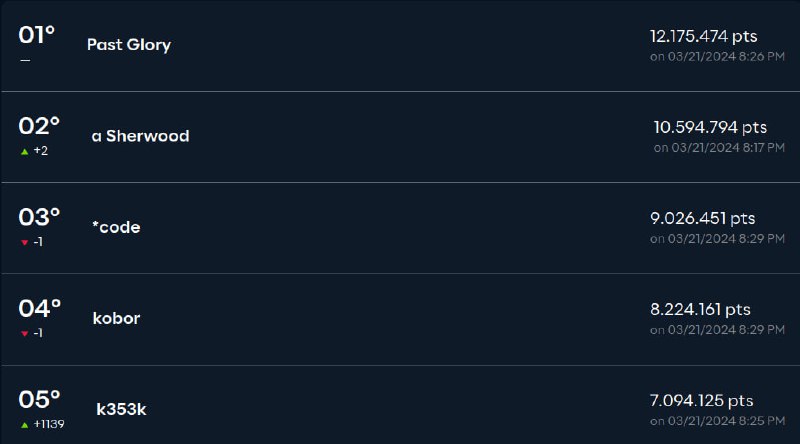Screen dimensions: 800x444
Task: Click the green up arrow beside +2
Action: [x=24, y=152]
